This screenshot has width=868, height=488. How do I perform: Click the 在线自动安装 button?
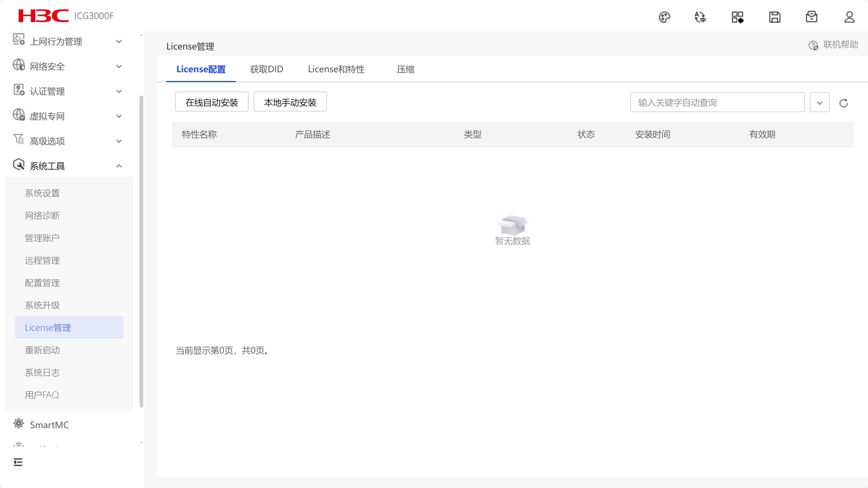pos(211,102)
